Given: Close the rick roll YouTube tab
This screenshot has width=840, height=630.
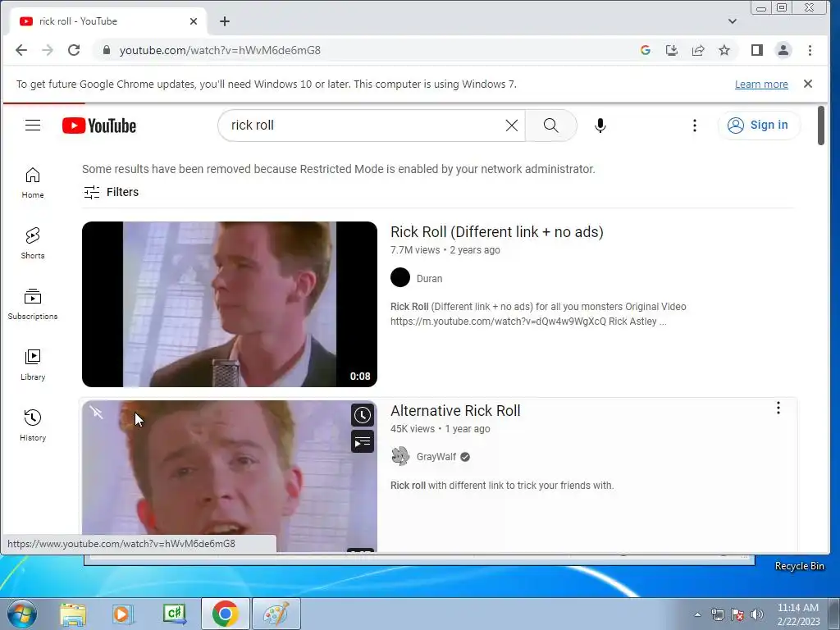Looking at the screenshot, I should pyautogui.click(x=194, y=21).
